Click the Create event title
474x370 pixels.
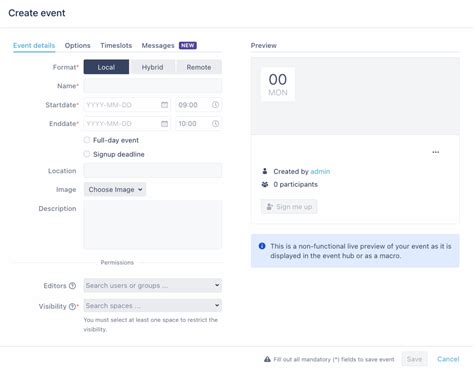pyautogui.click(x=37, y=13)
